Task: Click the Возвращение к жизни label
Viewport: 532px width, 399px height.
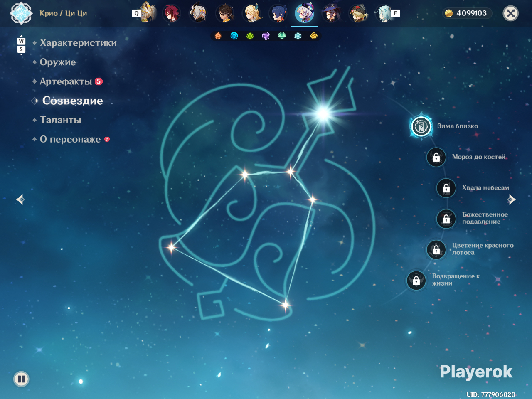Action: tap(456, 280)
